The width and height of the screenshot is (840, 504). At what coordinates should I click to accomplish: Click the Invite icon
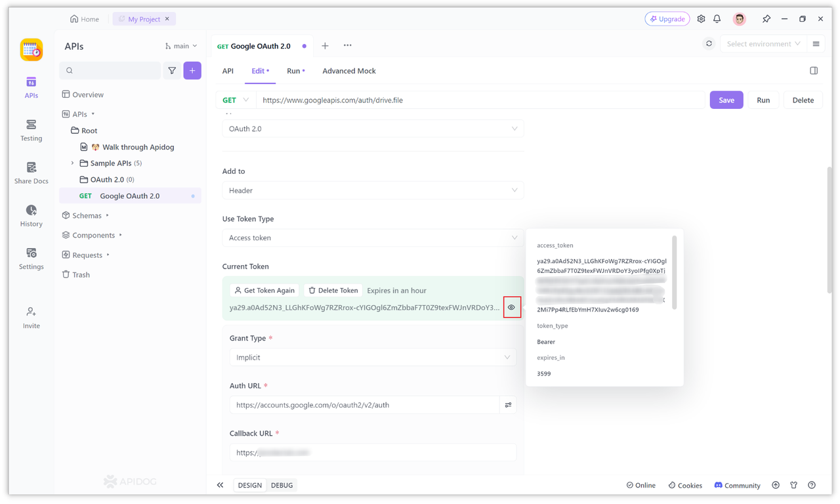(x=31, y=318)
